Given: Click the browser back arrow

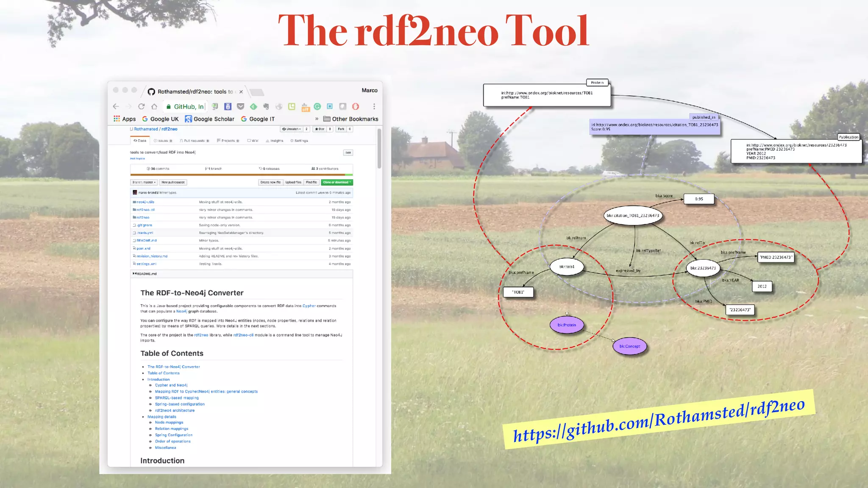Looking at the screenshot, I should pos(116,107).
